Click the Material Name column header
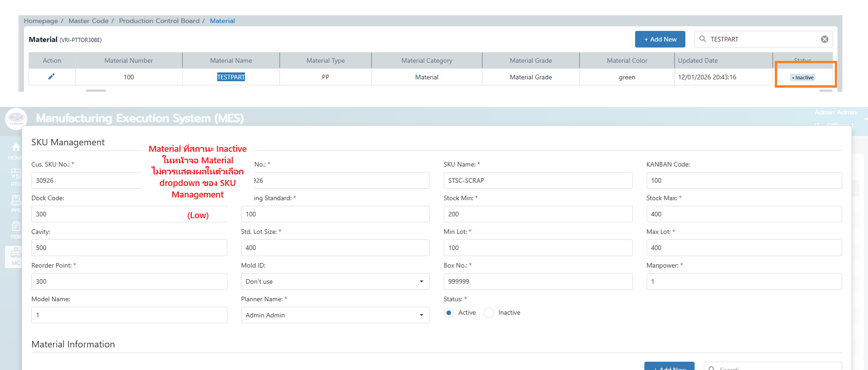 tap(231, 60)
